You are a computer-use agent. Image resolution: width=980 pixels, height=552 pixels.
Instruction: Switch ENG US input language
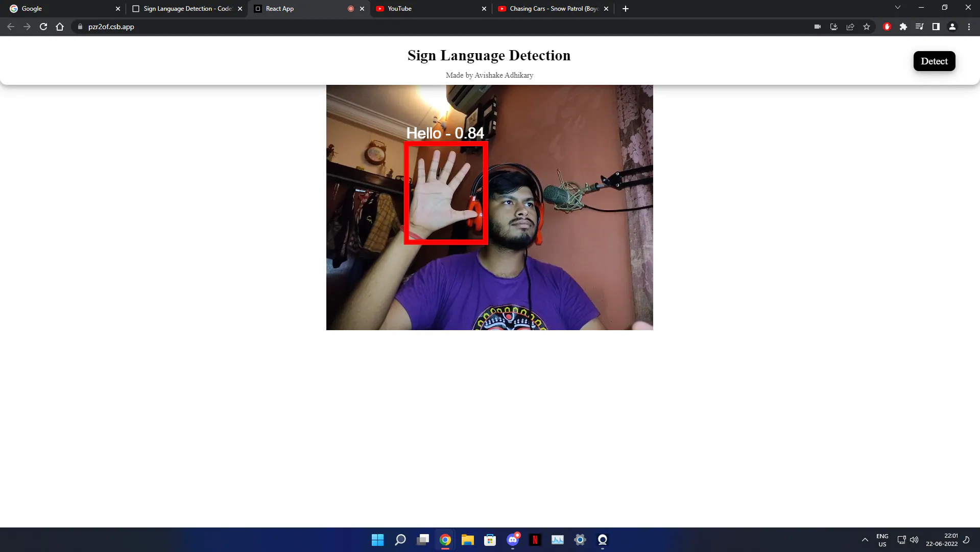pos(882,540)
